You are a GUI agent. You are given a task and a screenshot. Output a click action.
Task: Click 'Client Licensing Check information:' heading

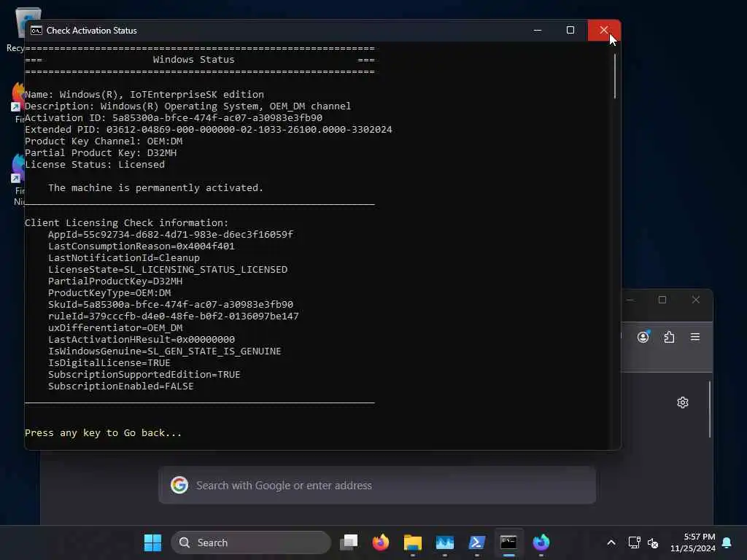[126, 223]
